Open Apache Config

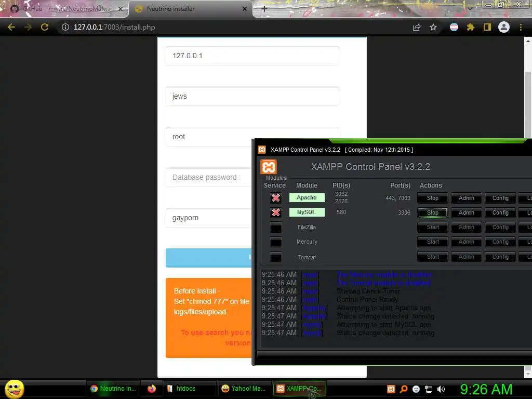pos(500,198)
